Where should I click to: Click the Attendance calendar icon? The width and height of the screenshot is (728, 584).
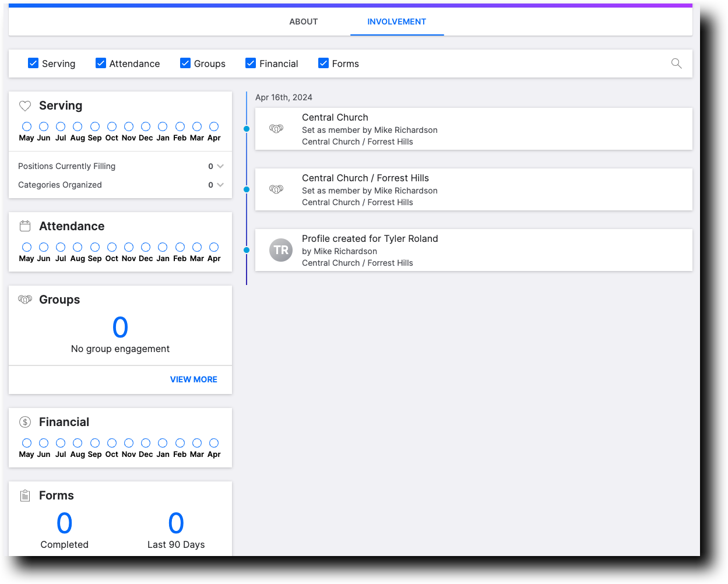(24, 226)
